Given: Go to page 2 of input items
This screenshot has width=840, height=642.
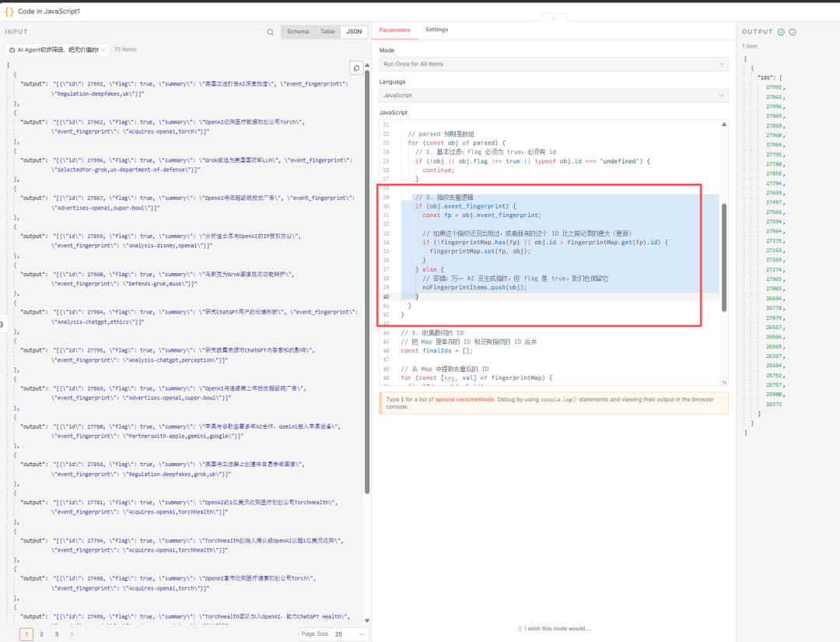Looking at the screenshot, I should [x=41, y=634].
